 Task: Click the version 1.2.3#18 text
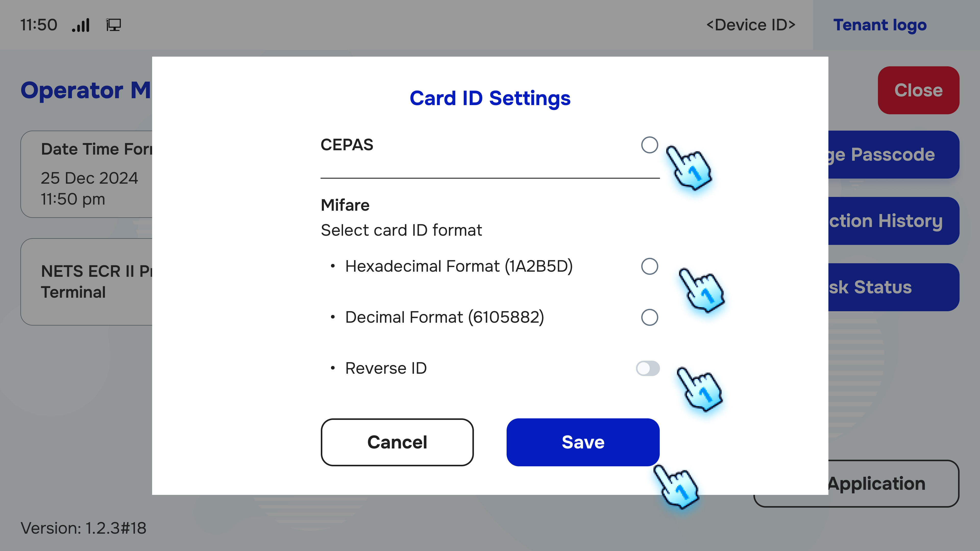82,528
